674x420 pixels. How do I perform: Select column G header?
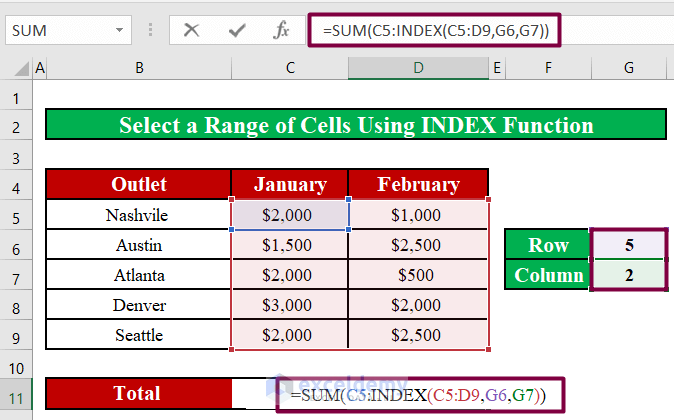pyautogui.click(x=628, y=69)
